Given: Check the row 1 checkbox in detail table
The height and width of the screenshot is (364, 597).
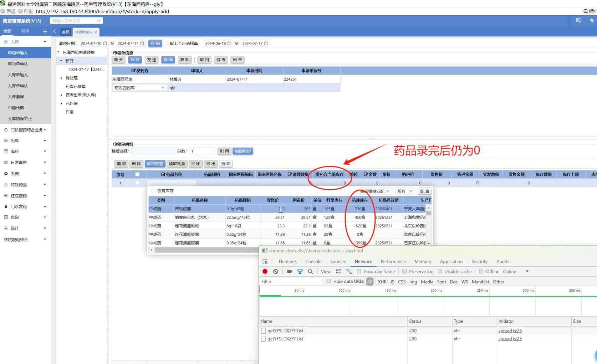Looking at the screenshot, I should (137, 183).
